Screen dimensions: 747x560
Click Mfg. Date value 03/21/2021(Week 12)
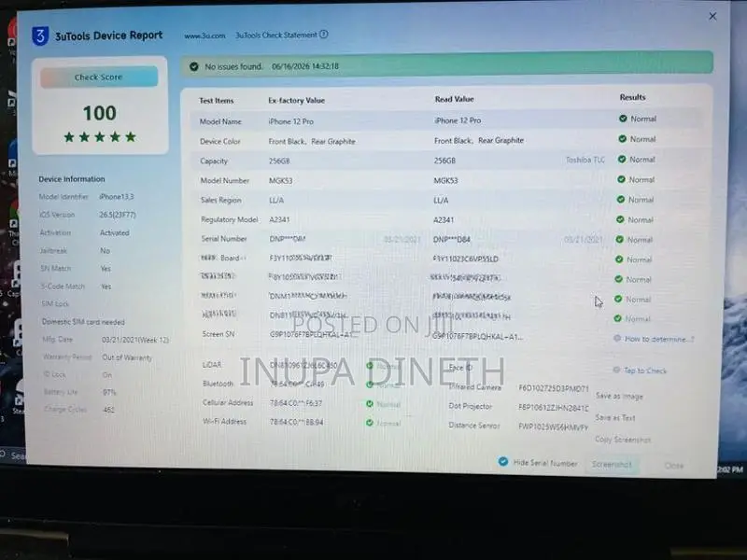coord(135,340)
